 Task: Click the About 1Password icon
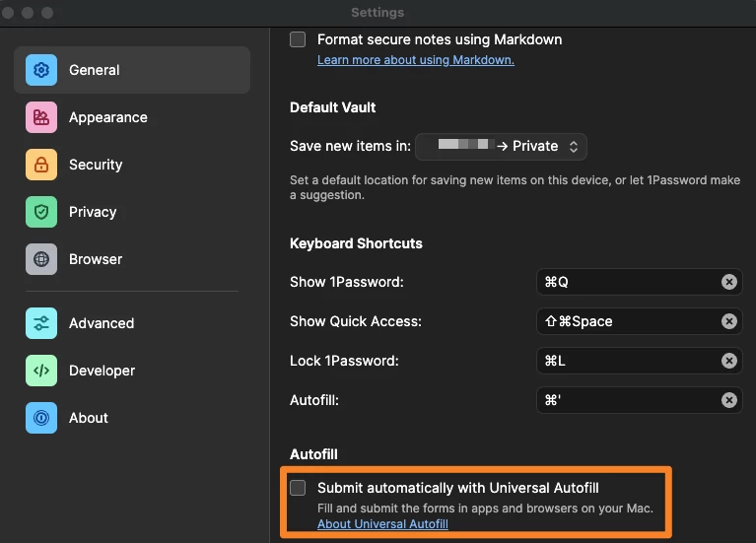click(41, 418)
